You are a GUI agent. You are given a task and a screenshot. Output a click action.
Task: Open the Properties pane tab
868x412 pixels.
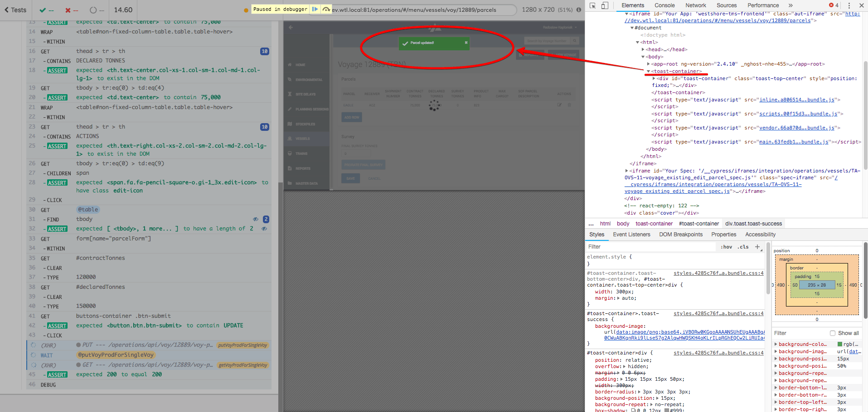tap(724, 235)
